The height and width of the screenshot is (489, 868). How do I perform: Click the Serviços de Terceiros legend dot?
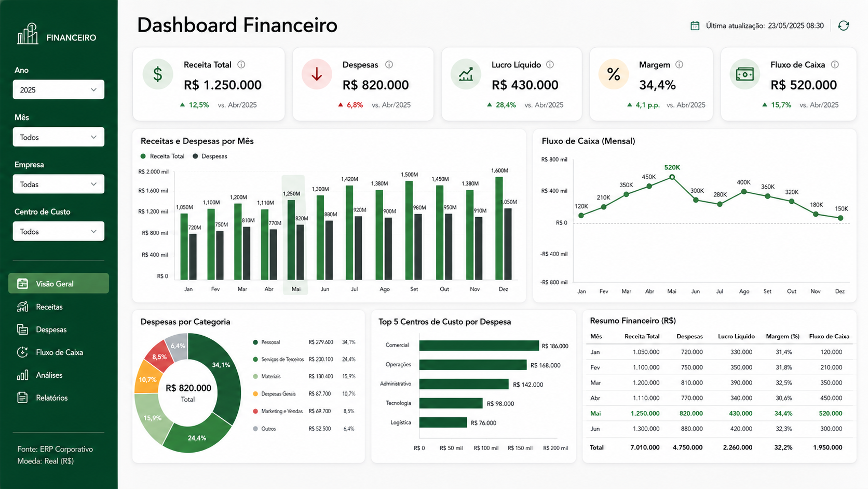tap(255, 360)
